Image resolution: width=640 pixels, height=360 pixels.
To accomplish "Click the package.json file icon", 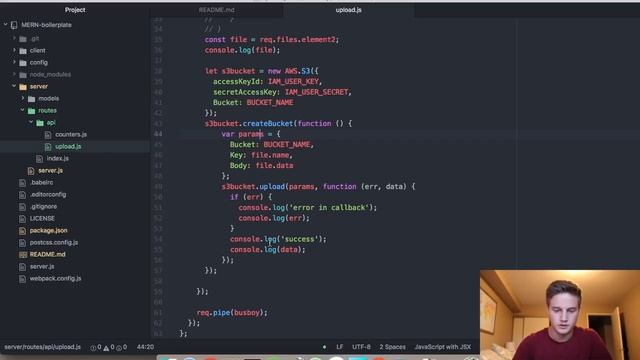I will pyautogui.click(x=22, y=231).
